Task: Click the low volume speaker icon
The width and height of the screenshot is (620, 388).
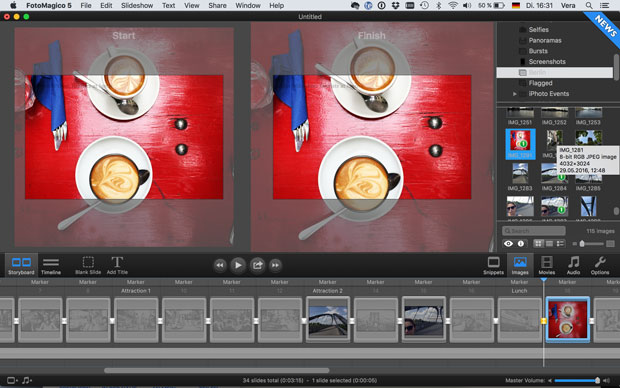Action: pos(550,380)
